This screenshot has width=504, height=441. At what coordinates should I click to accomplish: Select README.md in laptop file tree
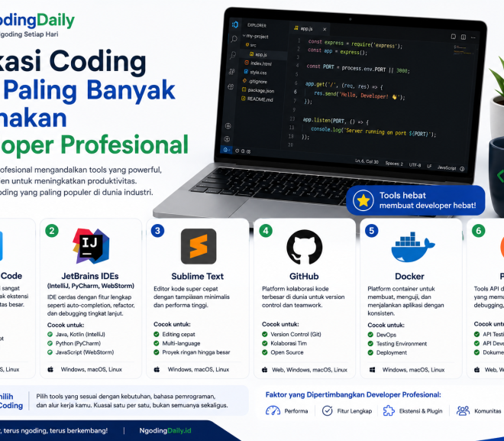tap(257, 99)
